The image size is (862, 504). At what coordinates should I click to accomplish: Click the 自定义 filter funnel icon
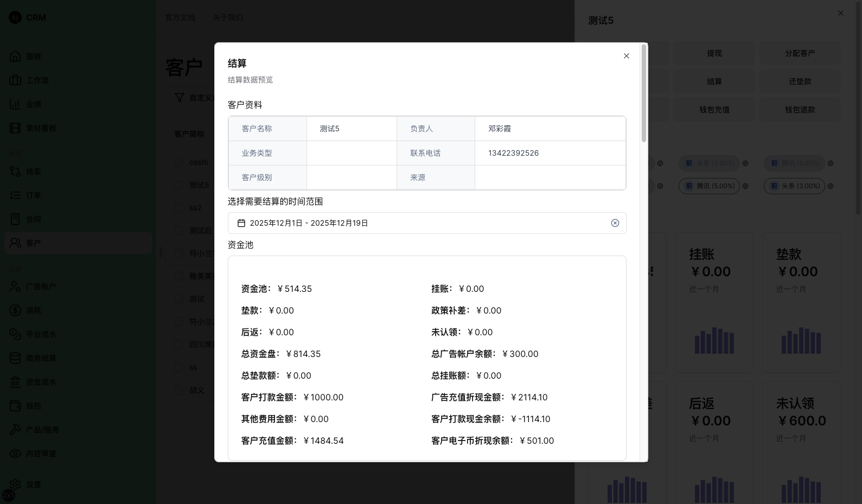point(180,98)
